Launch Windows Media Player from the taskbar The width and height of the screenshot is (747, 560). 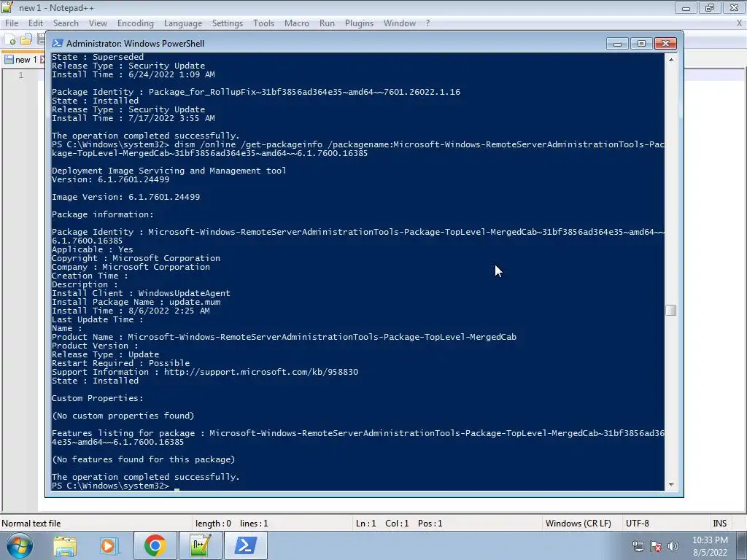click(x=109, y=545)
